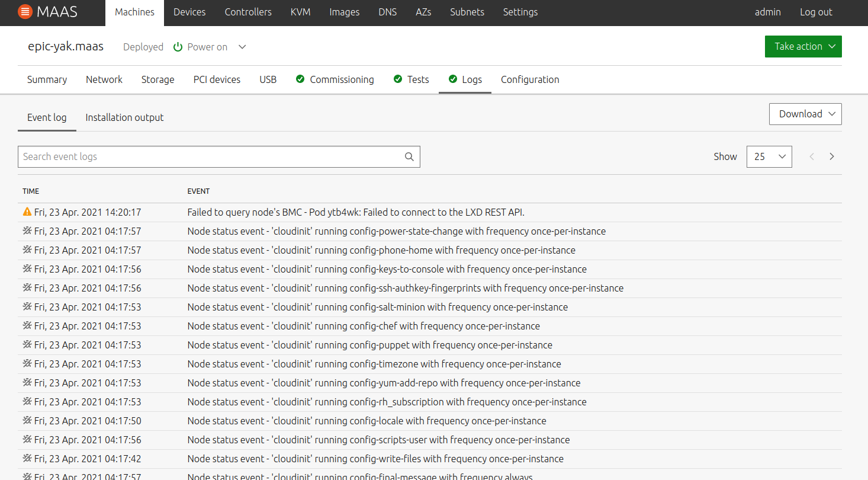
Task: Go to previous page of event logs
Action: tap(812, 156)
